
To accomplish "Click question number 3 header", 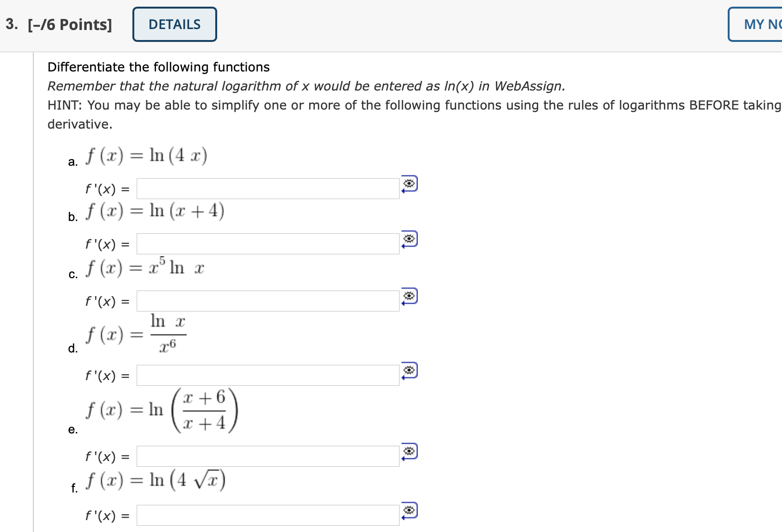I will tap(10, 24).
